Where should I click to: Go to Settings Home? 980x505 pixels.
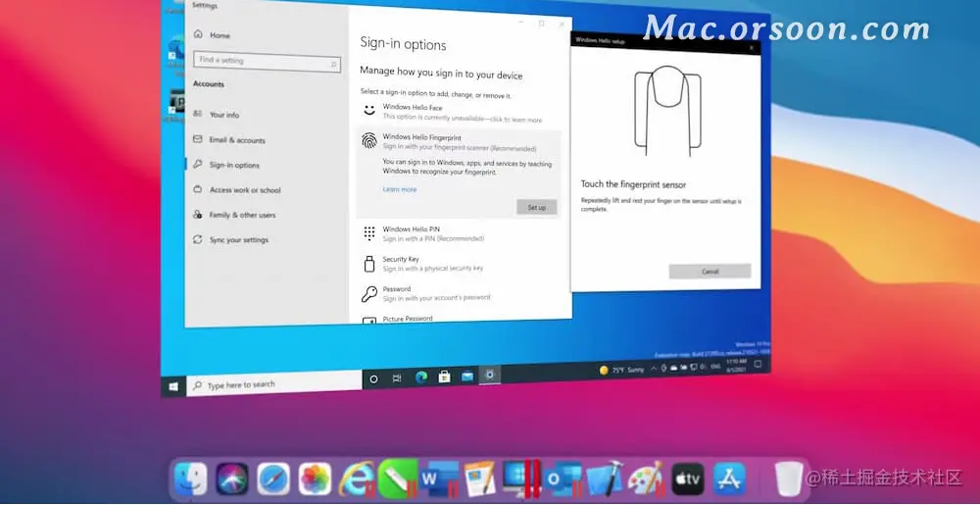click(x=213, y=35)
